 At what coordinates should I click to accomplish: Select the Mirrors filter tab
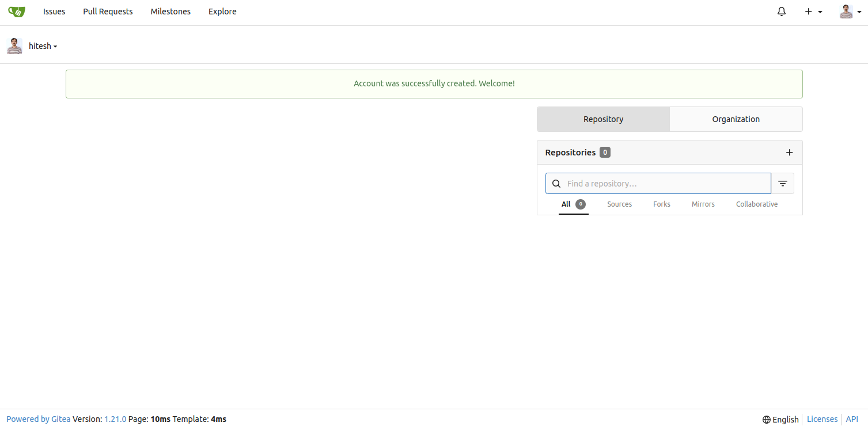(x=703, y=204)
